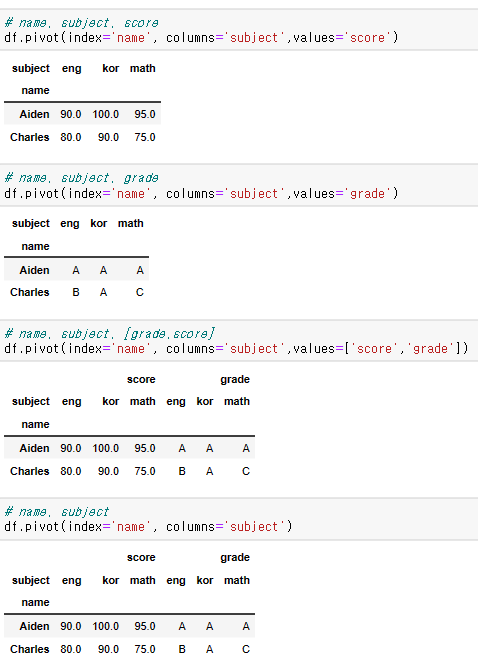Click Charles's 80.0 in first score-only table
Screen dimensions: 478x666
(x=71, y=137)
